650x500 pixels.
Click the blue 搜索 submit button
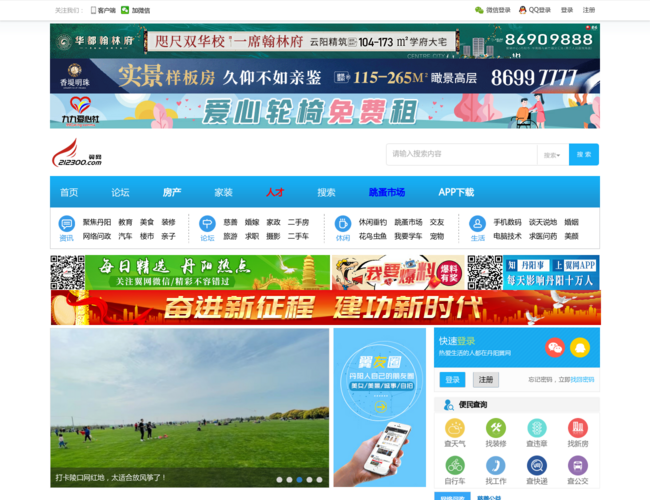coord(584,154)
